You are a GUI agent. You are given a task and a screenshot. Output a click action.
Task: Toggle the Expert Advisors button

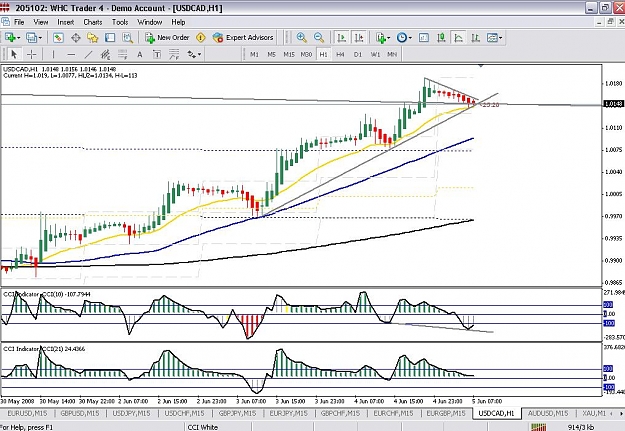tap(243, 38)
